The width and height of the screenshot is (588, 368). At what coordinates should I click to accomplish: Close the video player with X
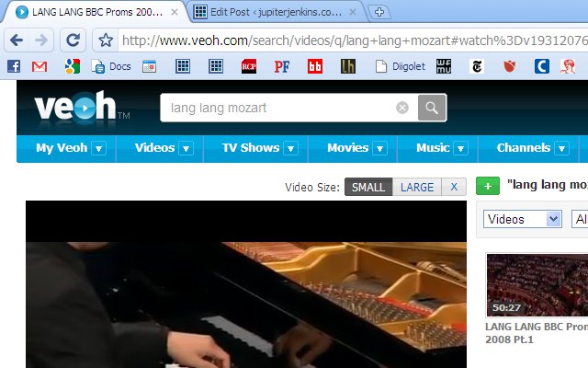pyautogui.click(x=452, y=187)
